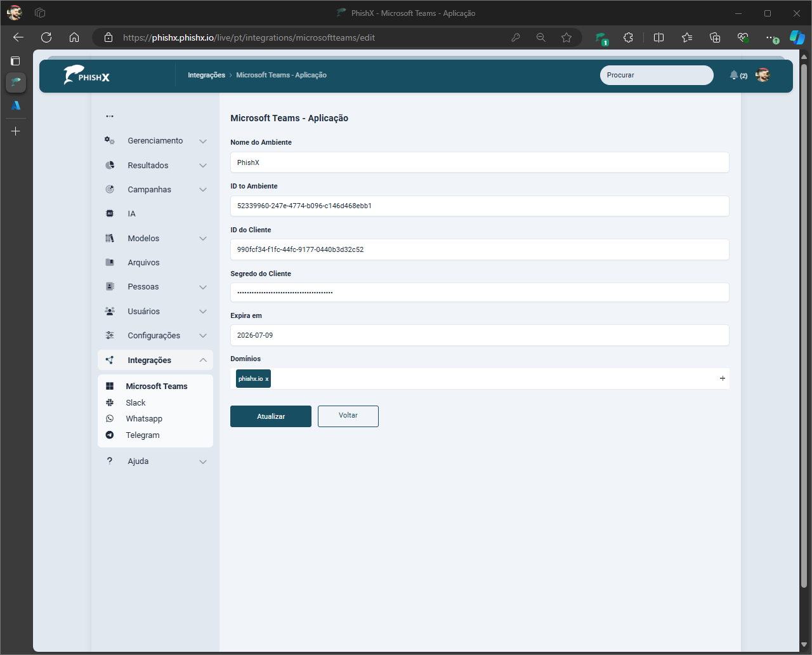The width and height of the screenshot is (812, 655).
Task: Open password manager key icon
Action: click(516, 37)
